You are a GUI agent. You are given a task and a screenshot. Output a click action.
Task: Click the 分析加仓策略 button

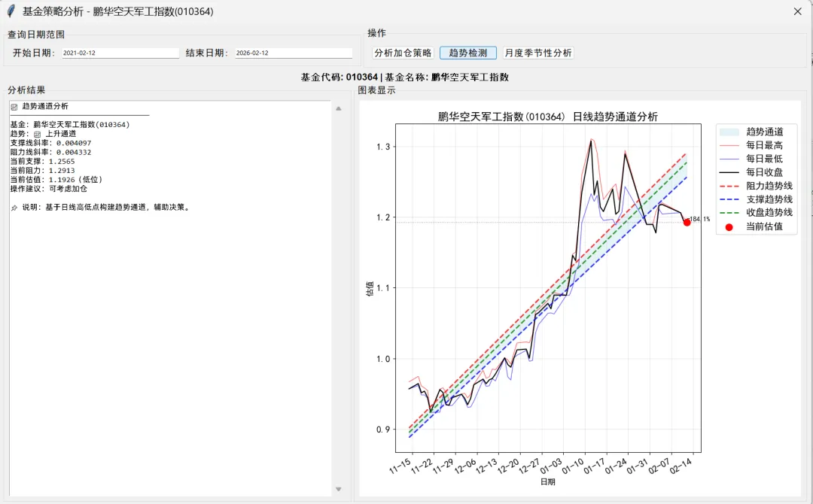(403, 53)
